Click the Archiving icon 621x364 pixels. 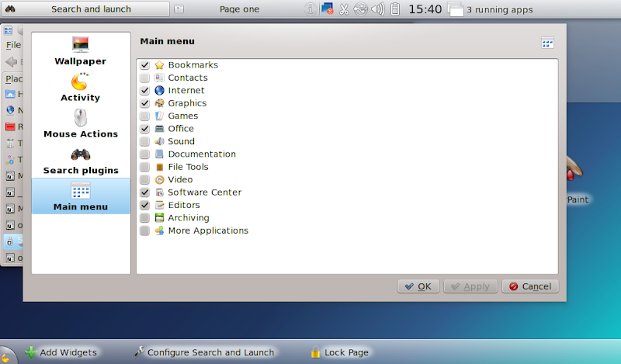pos(159,217)
